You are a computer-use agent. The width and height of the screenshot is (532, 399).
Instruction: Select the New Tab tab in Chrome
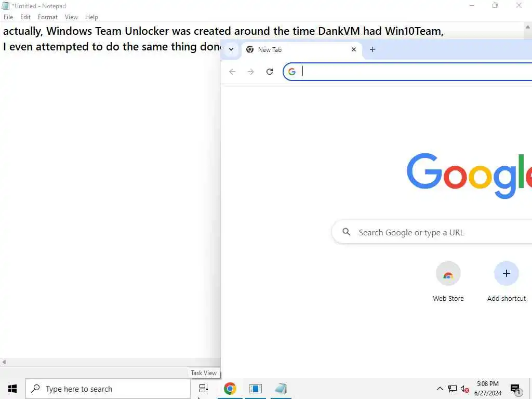[x=301, y=49]
